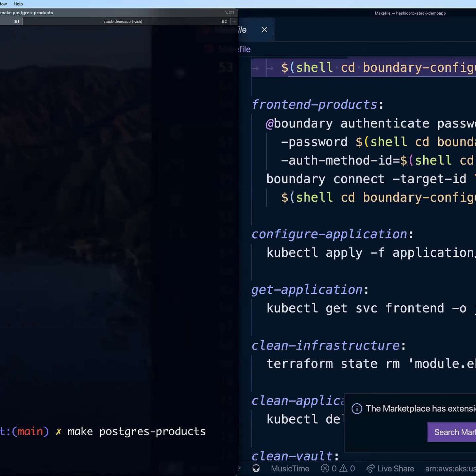The height and width of the screenshot is (476, 476).
Task: Click the info icon in Marketplace notification
Action: [357, 408]
